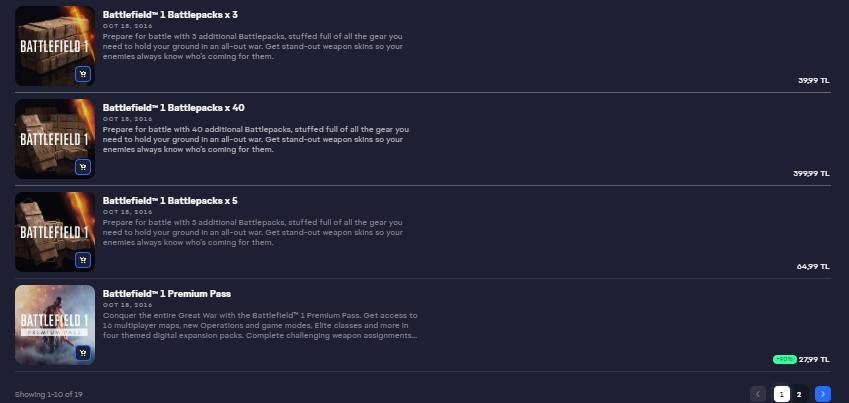
Task: Click the Premium Pass description text
Action: pos(260,325)
